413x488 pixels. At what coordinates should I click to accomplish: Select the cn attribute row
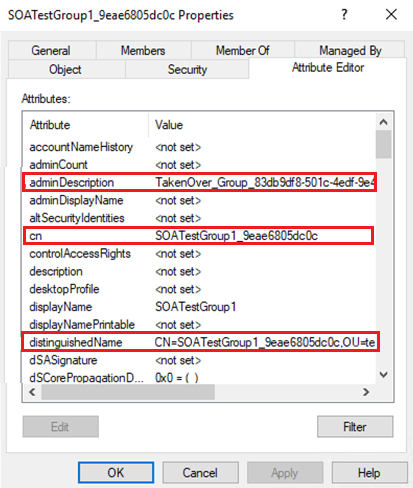coord(199,236)
